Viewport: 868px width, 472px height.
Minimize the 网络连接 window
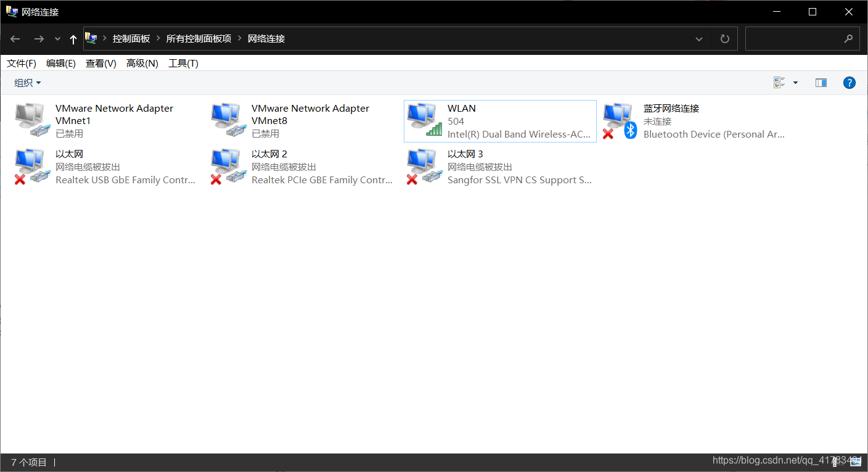776,12
